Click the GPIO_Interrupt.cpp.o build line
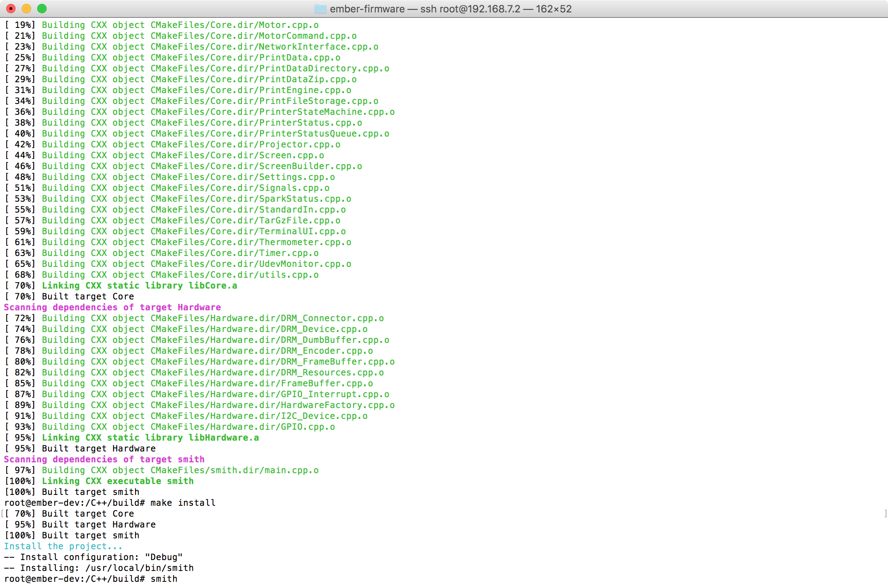The height and width of the screenshot is (588, 888). click(x=197, y=394)
